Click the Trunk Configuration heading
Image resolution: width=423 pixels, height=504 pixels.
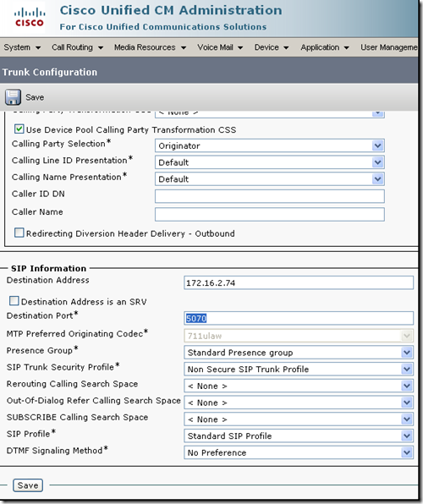[x=50, y=72]
